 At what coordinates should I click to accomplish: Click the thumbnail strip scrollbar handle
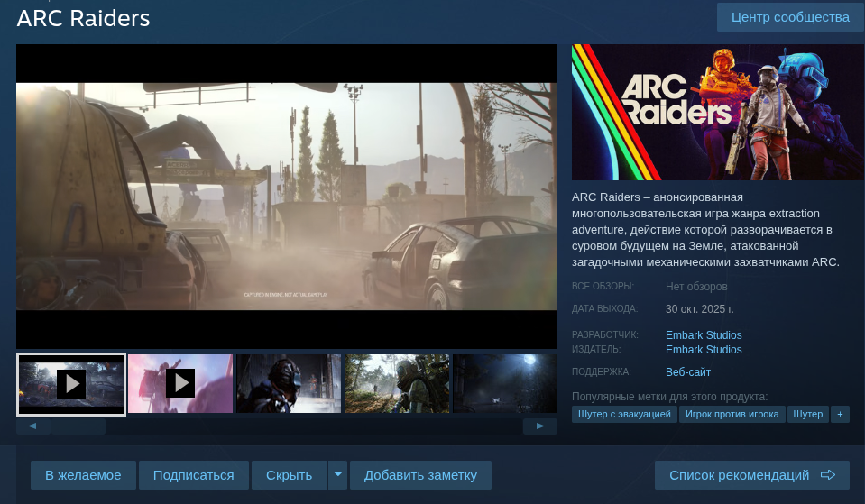(x=78, y=426)
